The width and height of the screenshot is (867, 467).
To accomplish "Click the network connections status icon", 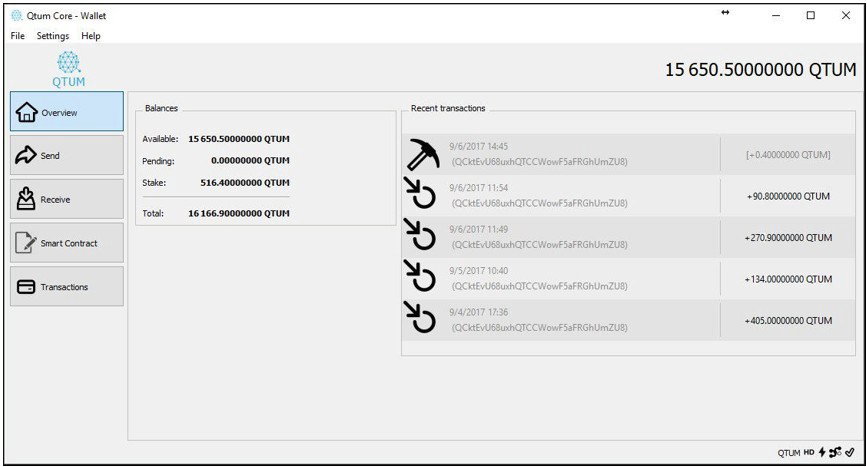I will click(835, 452).
